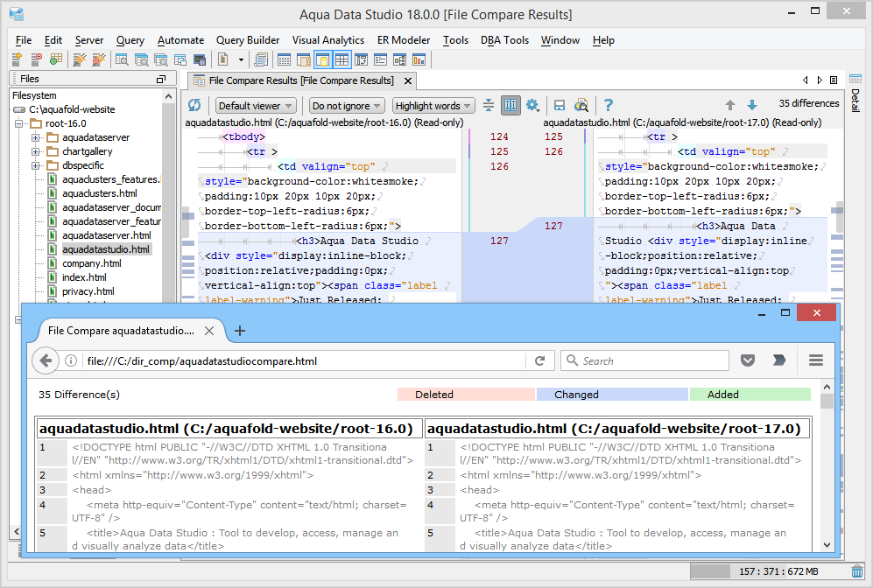Open compare settings gear icon

pos(533,105)
